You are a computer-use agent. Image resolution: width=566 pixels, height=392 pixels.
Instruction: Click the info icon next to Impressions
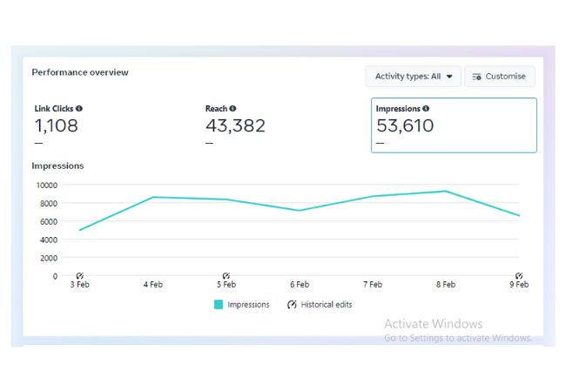tap(426, 108)
